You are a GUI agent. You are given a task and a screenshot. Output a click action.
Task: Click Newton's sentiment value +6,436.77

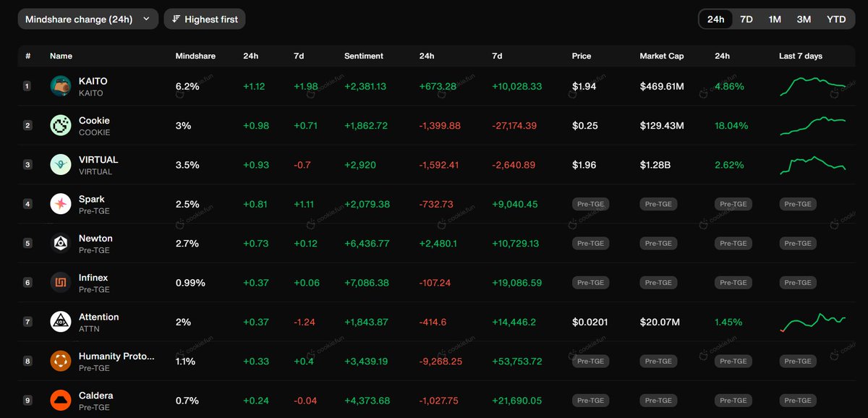[367, 243]
